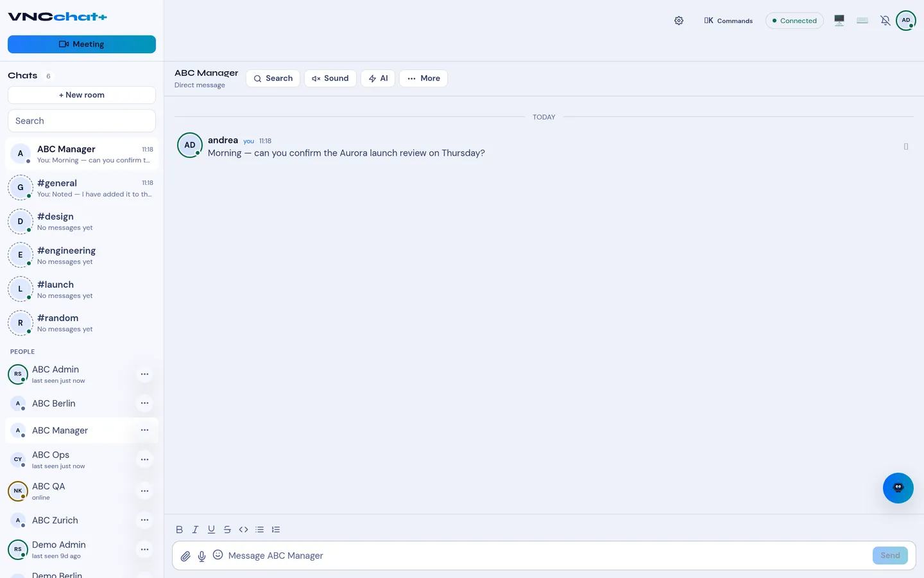Click the Send button
This screenshot has height=578, width=924.
(x=890, y=556)
